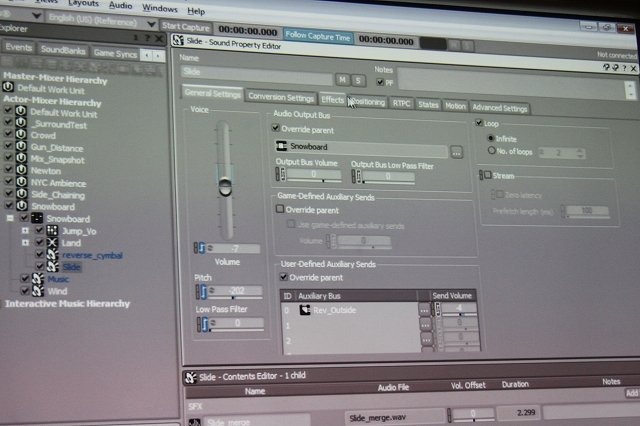The height and width of the screenshot is (426, 640).
Task: Click the Volume RTPC link indicator icon
Action: (201, 247)
